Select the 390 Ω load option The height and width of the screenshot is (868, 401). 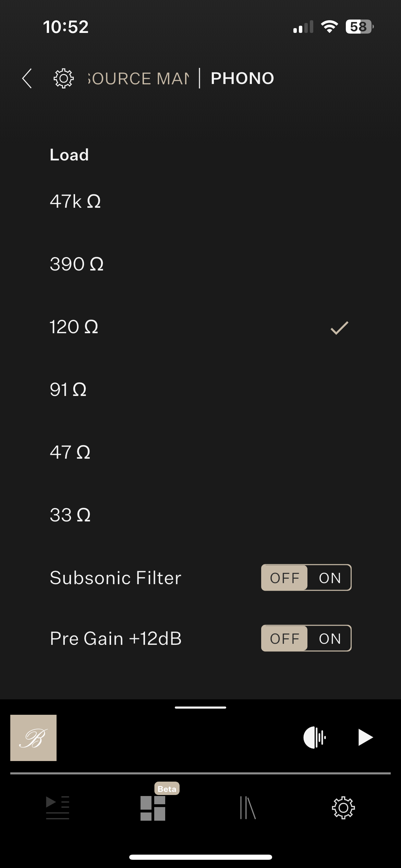[x=77, y=264]
